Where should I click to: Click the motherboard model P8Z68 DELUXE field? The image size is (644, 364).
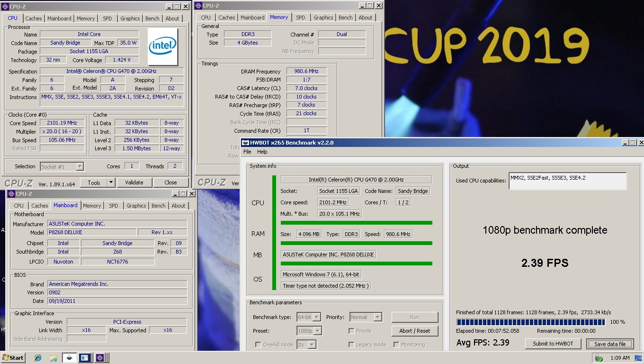tap(92, 232)
